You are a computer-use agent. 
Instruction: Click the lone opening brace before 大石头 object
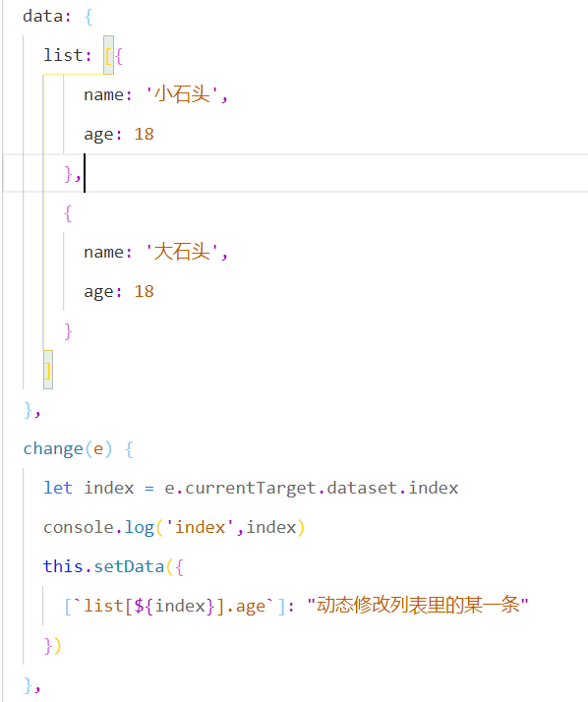68,213
